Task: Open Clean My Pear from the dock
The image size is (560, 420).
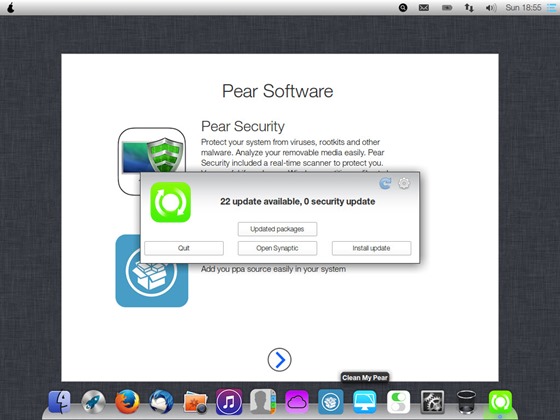Action: pos(365,402)
